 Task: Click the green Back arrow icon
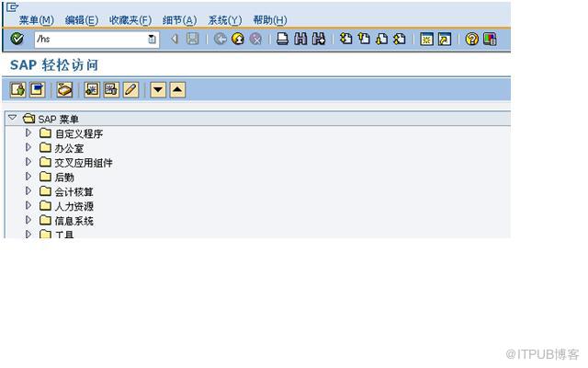(x=220, y=39)
